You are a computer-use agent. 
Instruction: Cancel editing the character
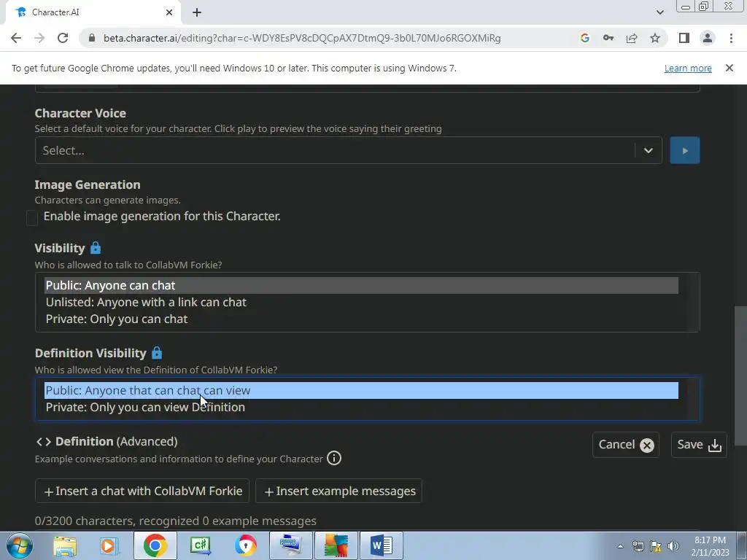pos(625,445)
